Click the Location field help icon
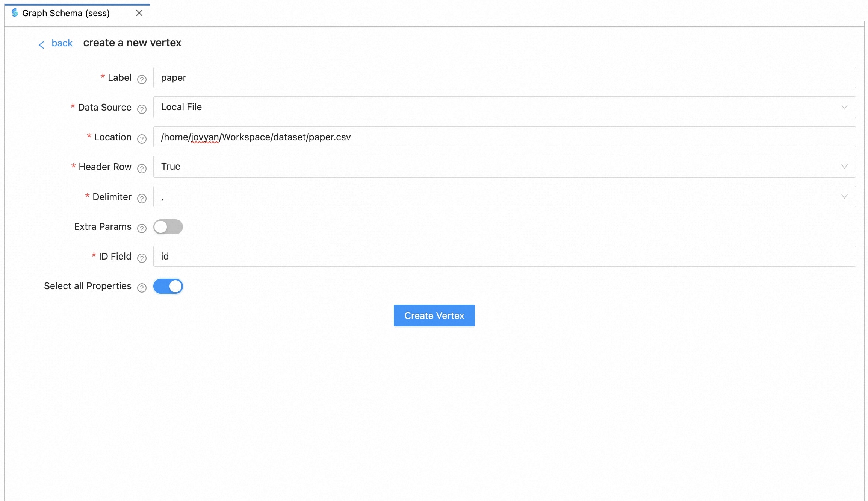 click(142, 139)
